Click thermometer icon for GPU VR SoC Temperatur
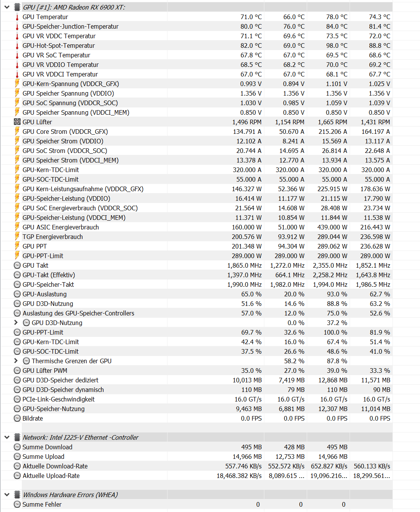The image size is (420, 512). coord(17,55)
